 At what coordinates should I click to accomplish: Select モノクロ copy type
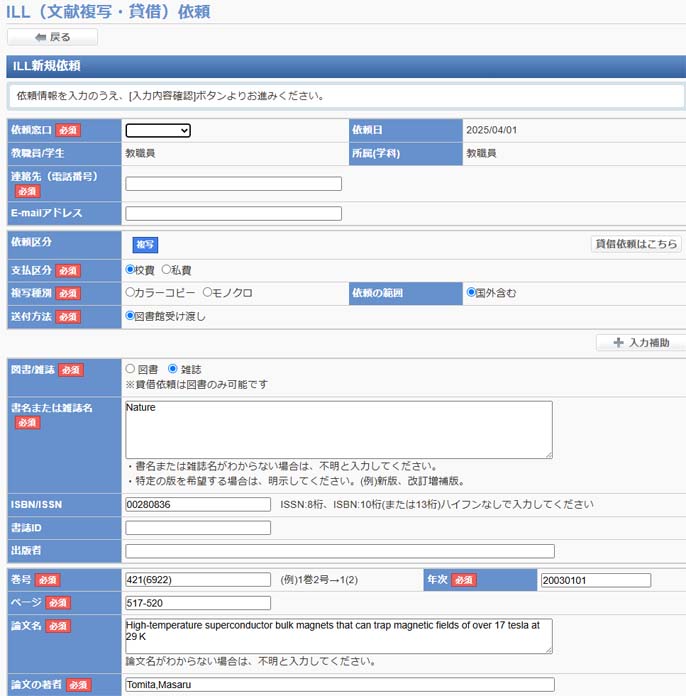(208, 293)
